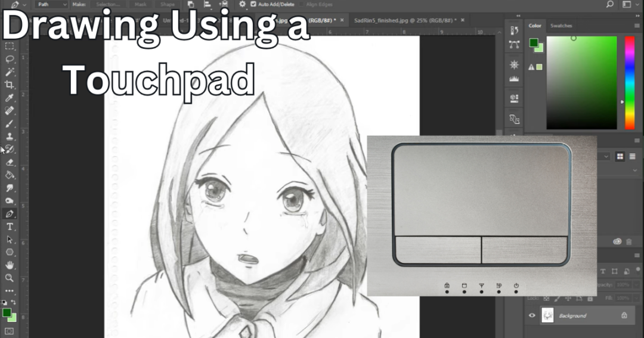The image size is (644, 338).
Task: Reset to default foreground and background colors
Action: pyautogui.click(x=5, y=302)
